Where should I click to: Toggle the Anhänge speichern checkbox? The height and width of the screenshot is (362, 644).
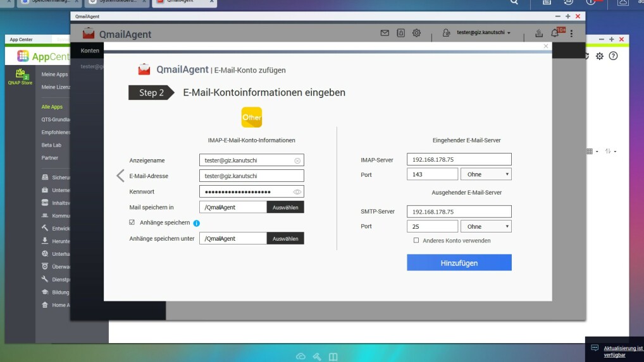click(132, 222)
